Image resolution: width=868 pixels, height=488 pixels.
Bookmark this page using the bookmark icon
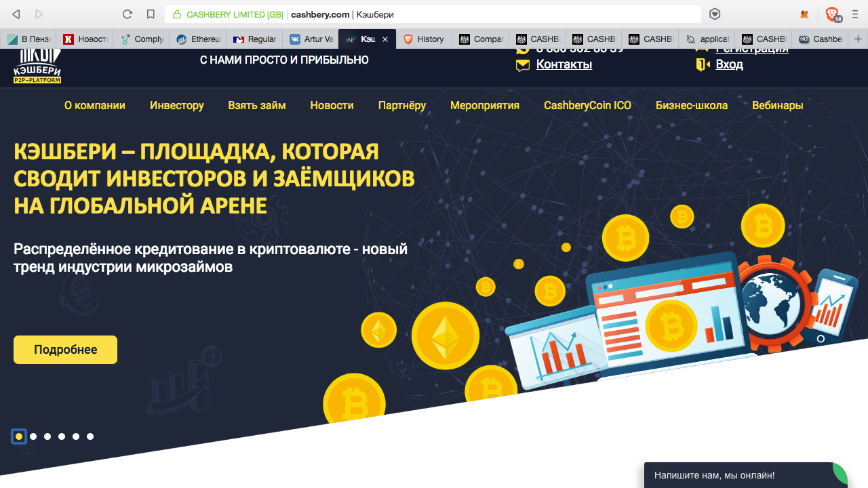click(151, 14)
